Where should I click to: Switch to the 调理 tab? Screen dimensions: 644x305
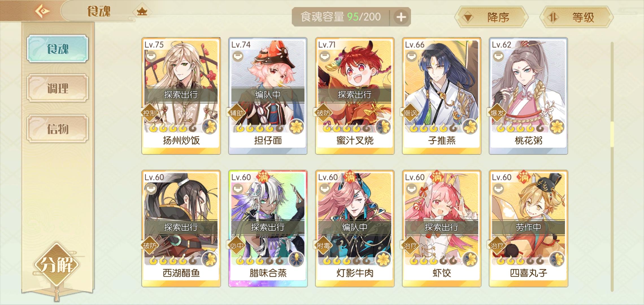pyautogui.click(x=58, y=88)
